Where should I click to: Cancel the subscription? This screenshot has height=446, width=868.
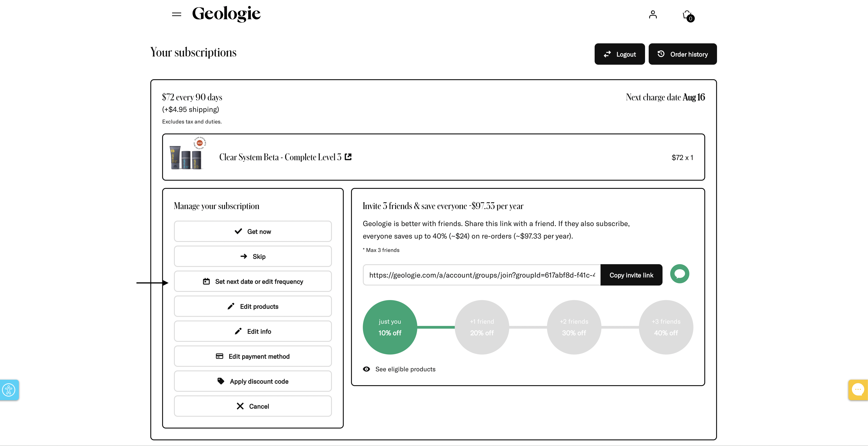pos(253,406)
